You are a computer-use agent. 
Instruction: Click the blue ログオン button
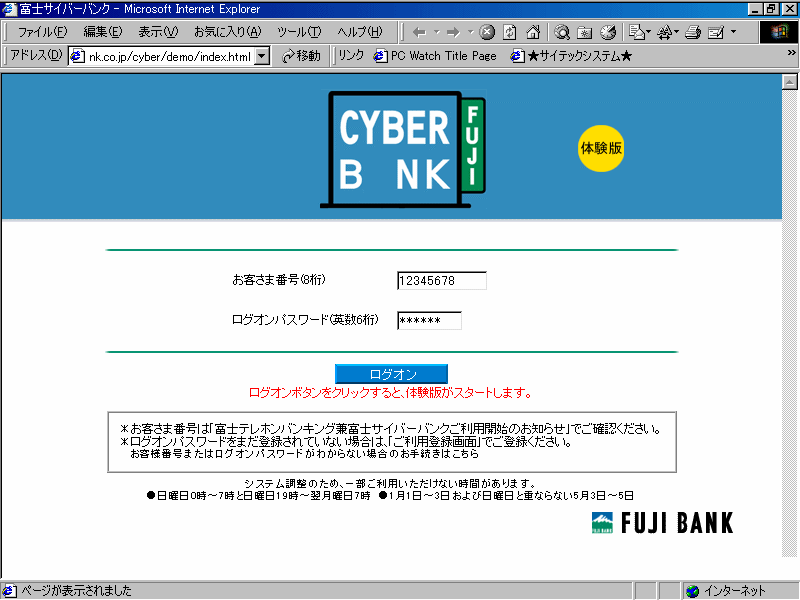point(391,374)
